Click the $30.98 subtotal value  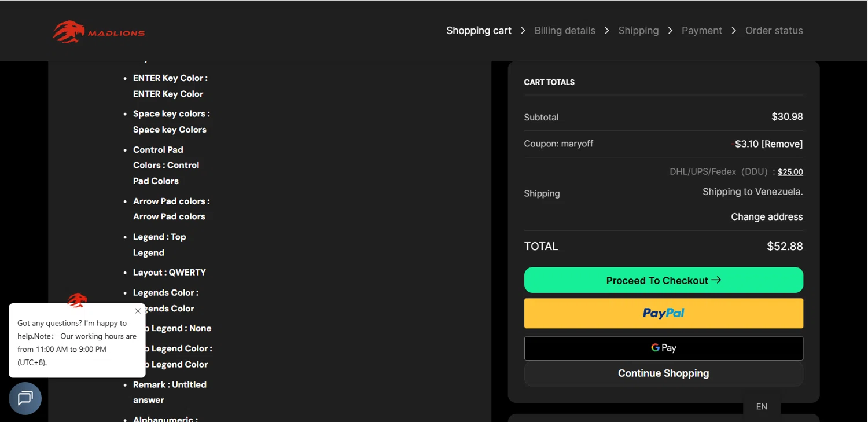(x=787, y=117)
